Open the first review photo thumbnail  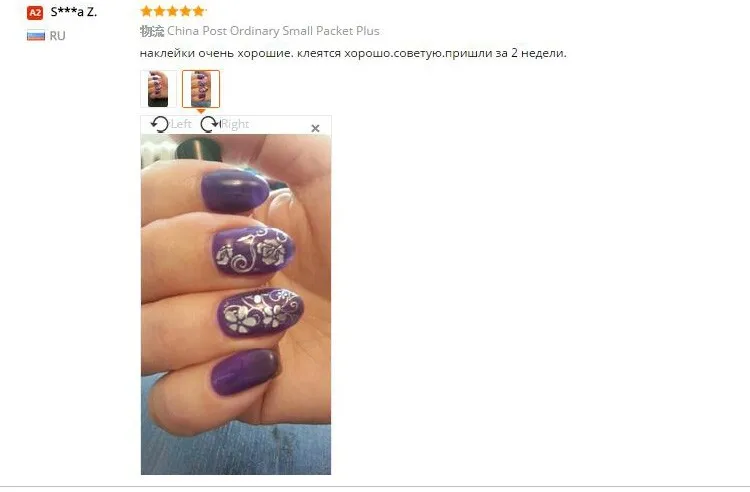pos(158,89)
